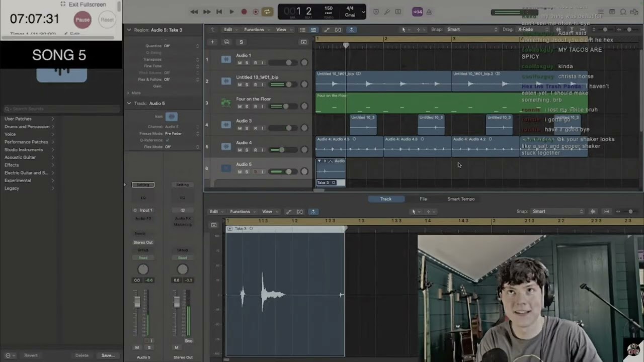Switch to the Track tab in editor
The height and width of the screenshot is (362, 644).
(386, 199)
